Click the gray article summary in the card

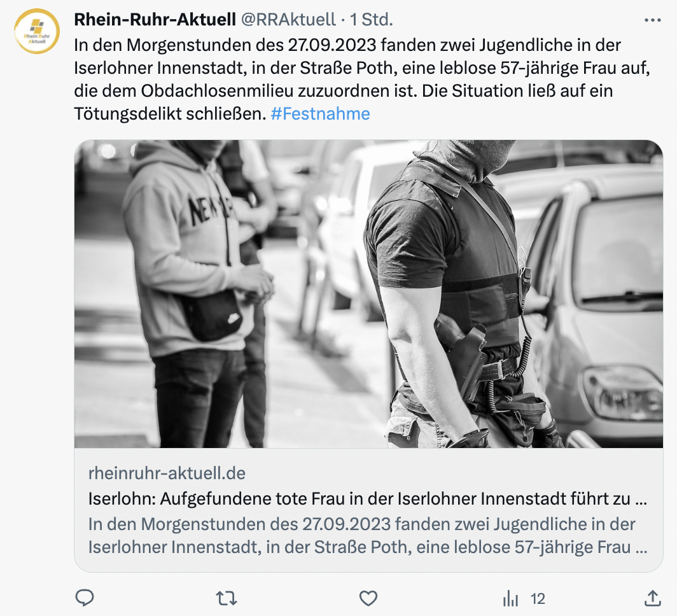(367, 535)
